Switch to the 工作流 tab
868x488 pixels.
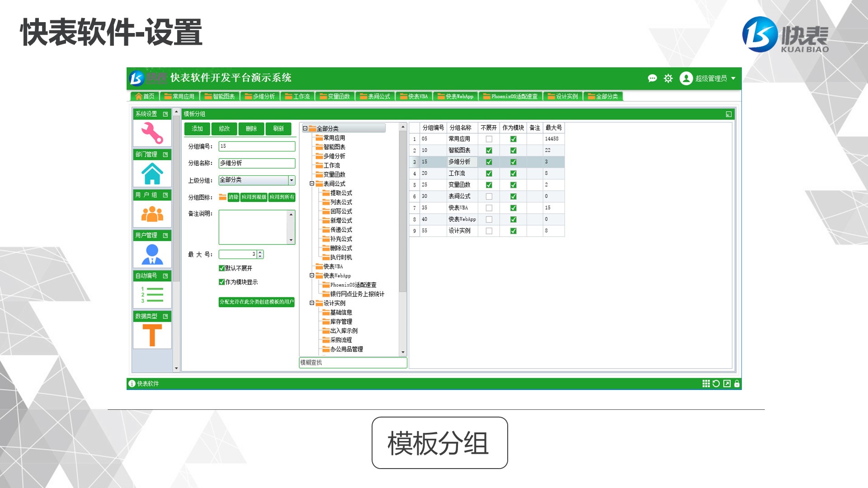click(297, 96)
